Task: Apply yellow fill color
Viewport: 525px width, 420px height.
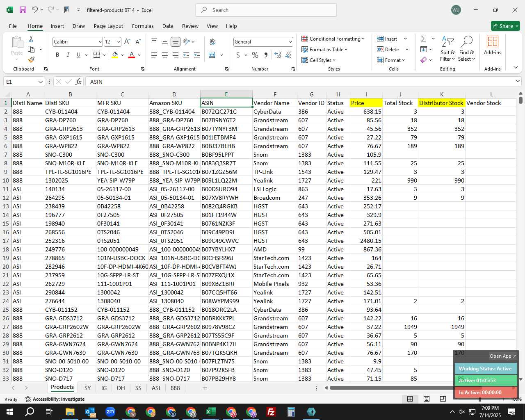Action: click(x=115, y=55)
